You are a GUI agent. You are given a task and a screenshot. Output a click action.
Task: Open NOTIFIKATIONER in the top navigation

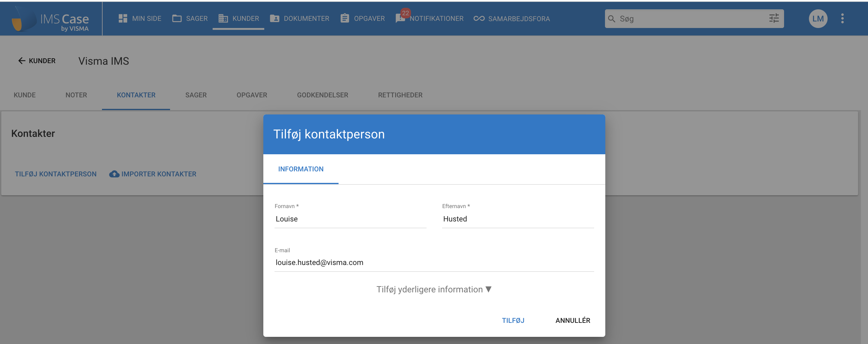point(436,19)
